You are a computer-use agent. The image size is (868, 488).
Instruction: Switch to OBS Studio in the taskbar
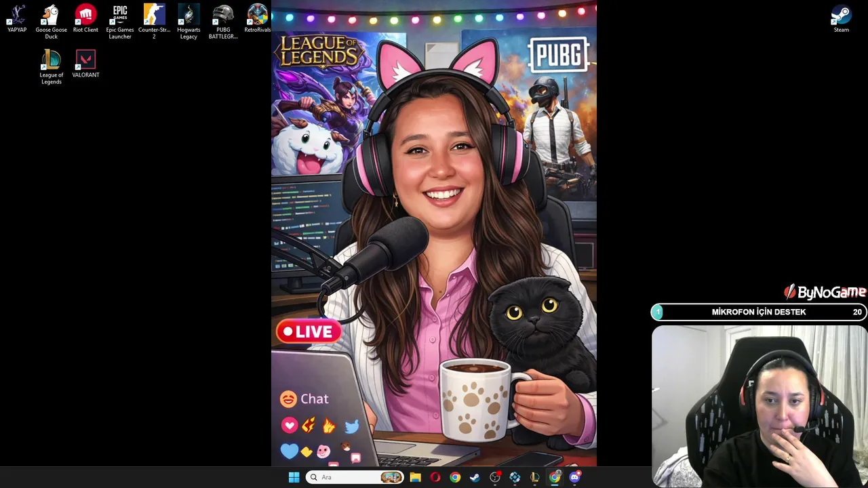[495, 477]
